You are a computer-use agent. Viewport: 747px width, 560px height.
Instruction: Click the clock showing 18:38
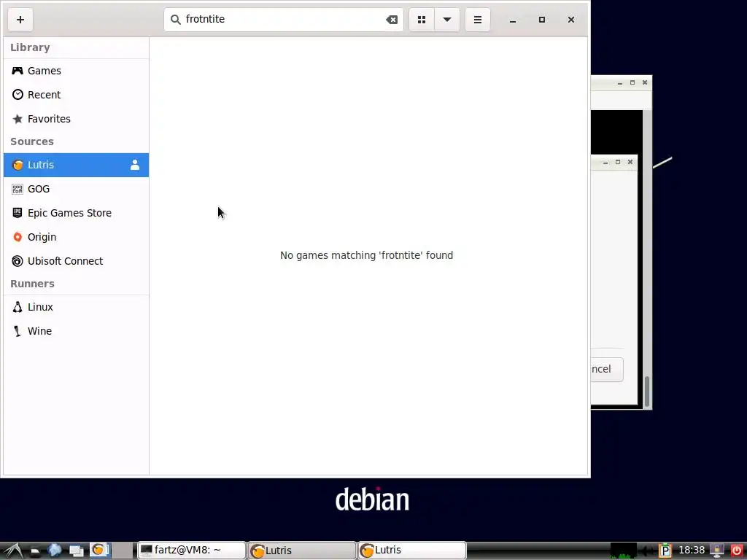tap(692, 551)
